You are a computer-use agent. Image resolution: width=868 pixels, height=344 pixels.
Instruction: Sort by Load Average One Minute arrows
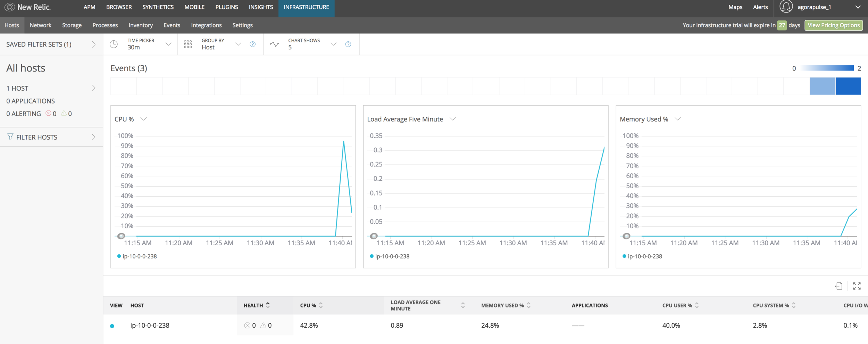(463, 305)
